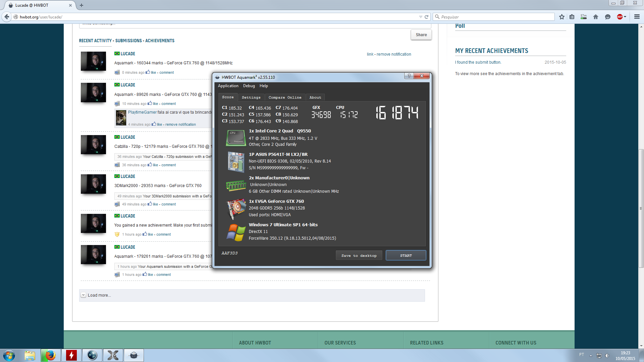Open the X-shaped application in the taskbar
Image resolution: width=644 pixels, height=362 pixels.
(x=113, y=355)
